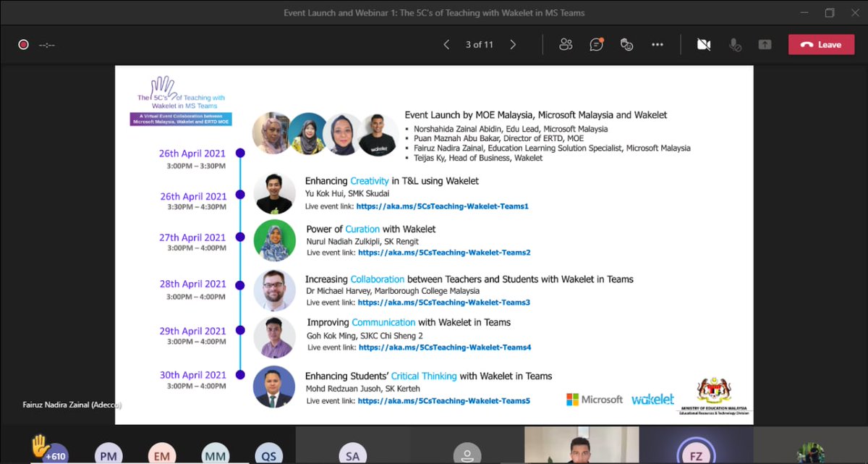The height and width of the screenshot is (464, 868).
Task: Click Mohd Redzuan Jusoh's speaker photo
Action: [x=274, y=387]
